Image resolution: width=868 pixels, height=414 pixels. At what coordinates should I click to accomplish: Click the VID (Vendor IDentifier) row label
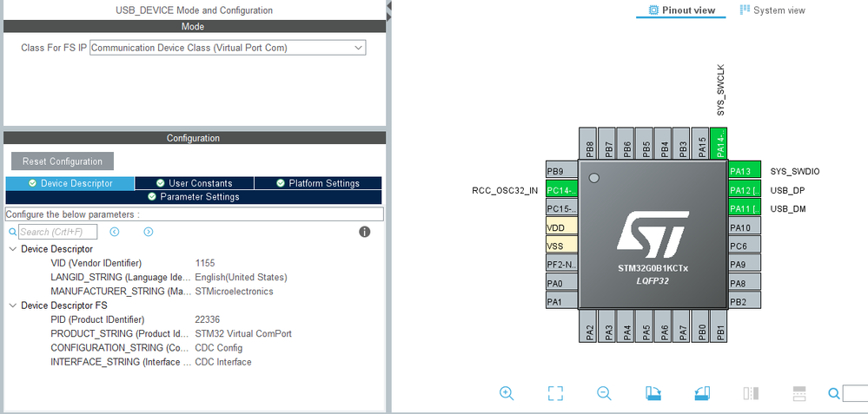pos(96,263)
